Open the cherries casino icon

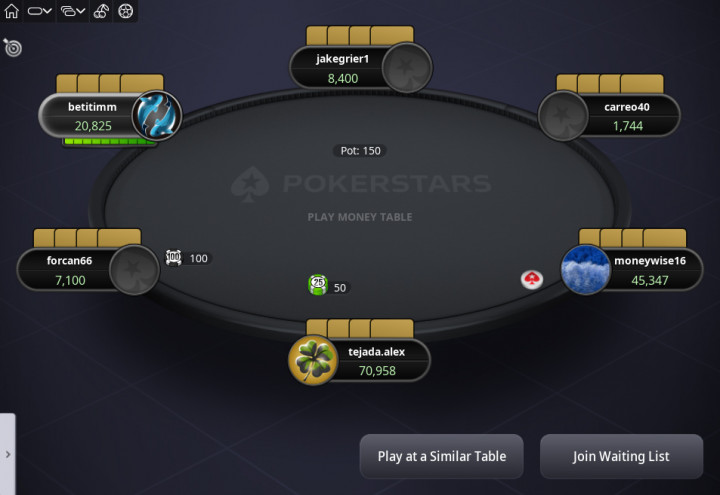pyautogui.click(x=101, y=11)
